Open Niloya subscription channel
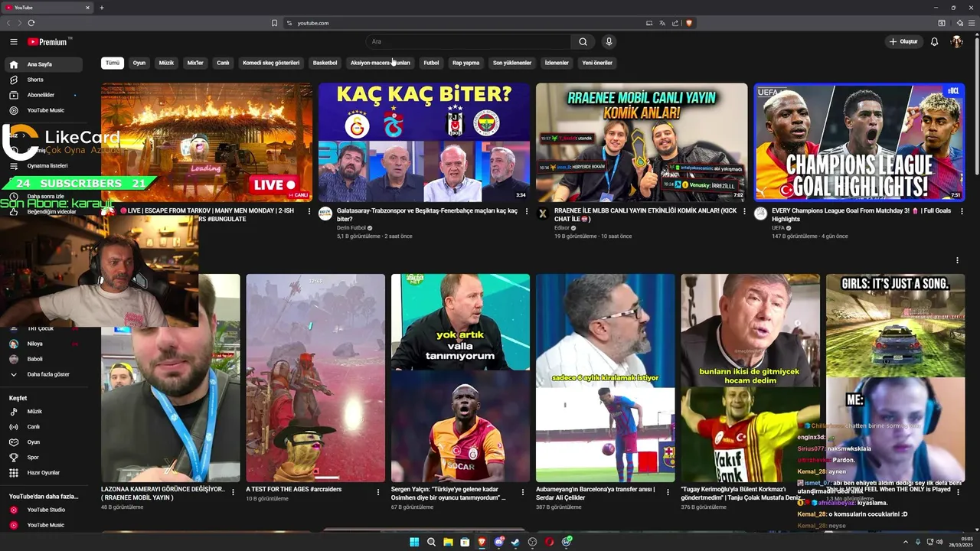Image resolution: width=980 pixels, height=551 pixels. click(43, 344)
